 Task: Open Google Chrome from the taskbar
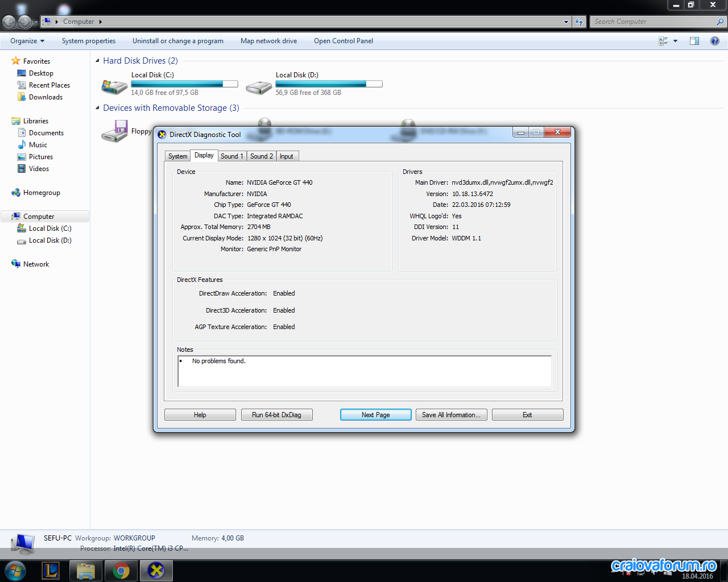tap(121, 571)
